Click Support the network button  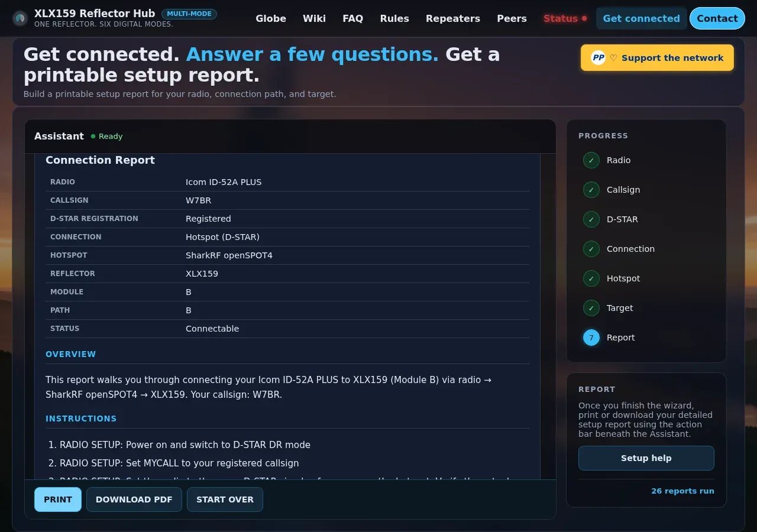pos(657,58)
